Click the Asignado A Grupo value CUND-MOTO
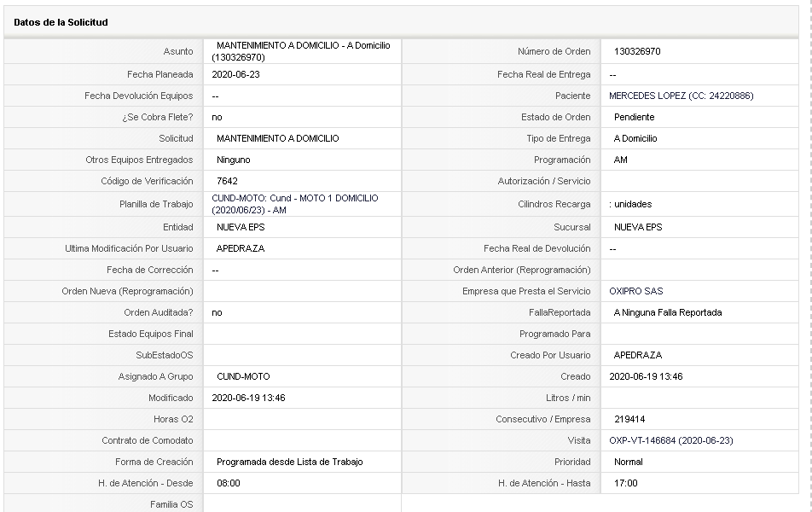Screen dimensions: 812x512 243,376
